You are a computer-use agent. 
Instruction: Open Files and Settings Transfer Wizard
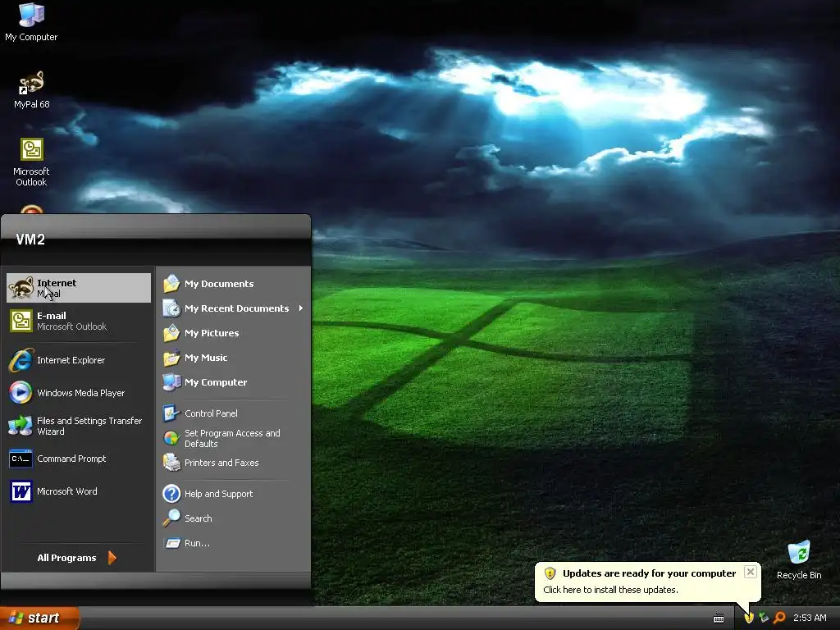[79, 426]
